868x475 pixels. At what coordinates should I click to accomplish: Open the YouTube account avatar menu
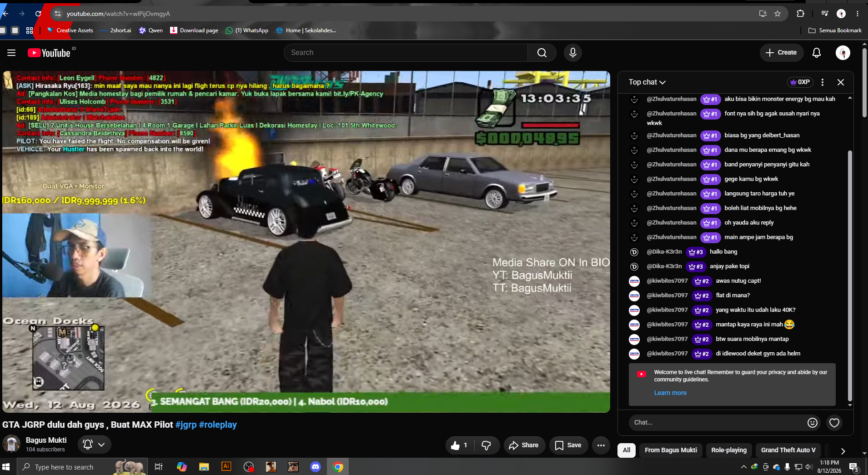[x=843, y=53]
